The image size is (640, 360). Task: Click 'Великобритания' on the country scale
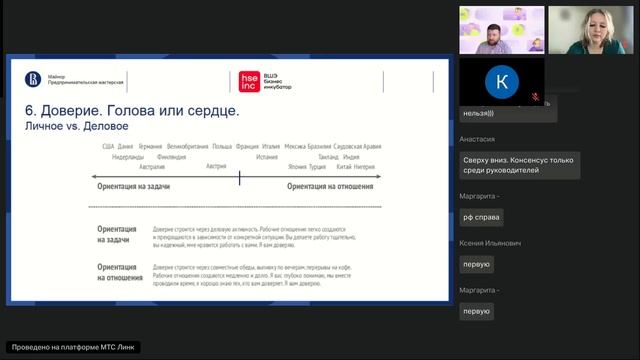click(187, 147)
